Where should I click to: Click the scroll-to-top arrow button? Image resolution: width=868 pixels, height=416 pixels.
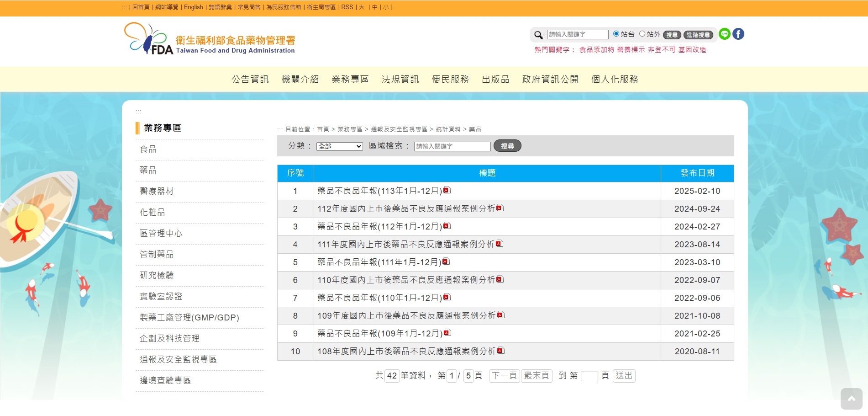pyautogui.click(x=851, y=399)
